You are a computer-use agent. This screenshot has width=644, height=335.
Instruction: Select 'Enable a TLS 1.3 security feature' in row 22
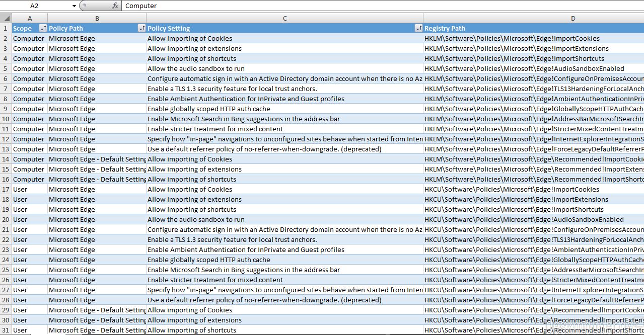(x=285, y=239)
